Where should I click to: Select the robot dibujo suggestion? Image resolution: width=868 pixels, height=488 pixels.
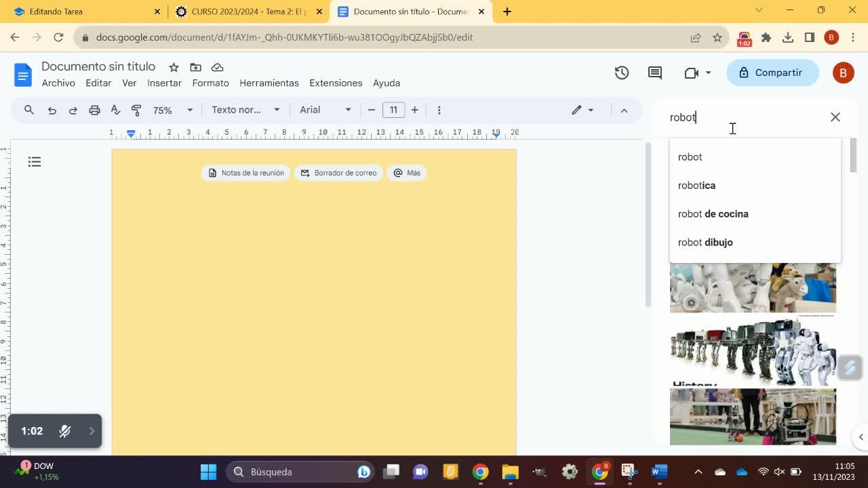(755, 242)
